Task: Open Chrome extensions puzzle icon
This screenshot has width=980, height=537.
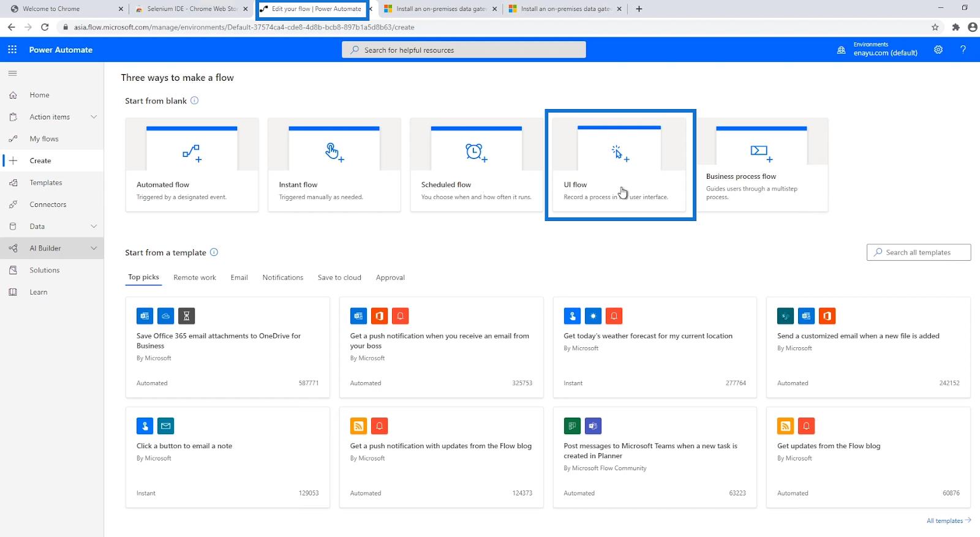Action: [956, 27]
